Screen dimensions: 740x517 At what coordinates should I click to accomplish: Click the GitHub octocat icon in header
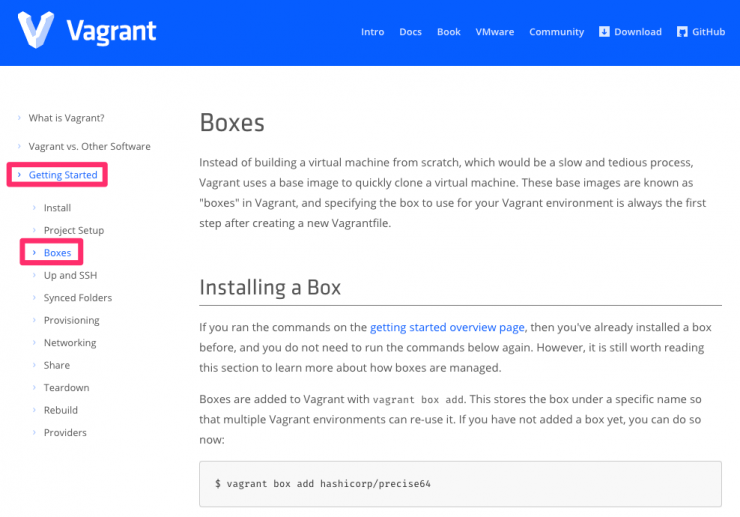pos(682,32)
